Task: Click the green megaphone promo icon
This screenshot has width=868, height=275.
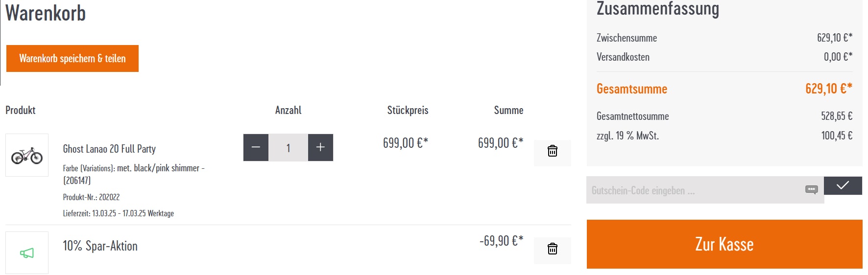Action: pyautogui.click(x=27, y=253)
